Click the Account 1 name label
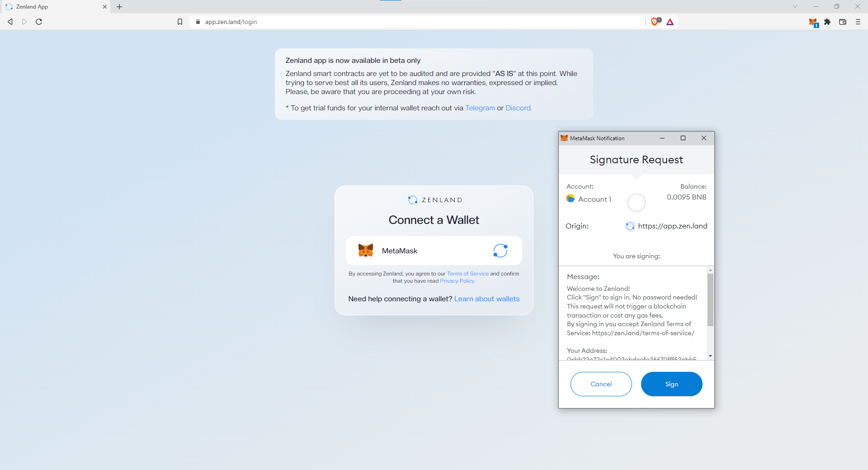Screen dimensions: 868x470 (594, 199)
